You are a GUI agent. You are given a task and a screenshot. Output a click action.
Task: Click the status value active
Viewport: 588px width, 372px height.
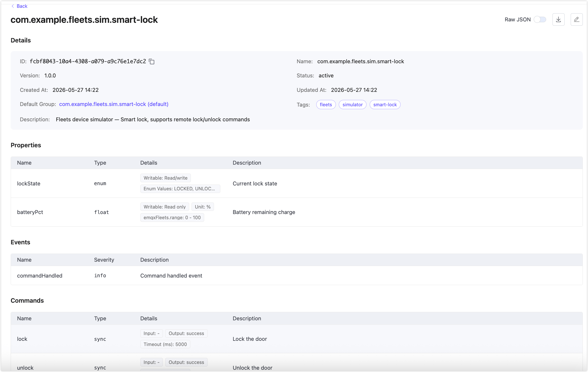pyautogui.click(x=326, y=75)
